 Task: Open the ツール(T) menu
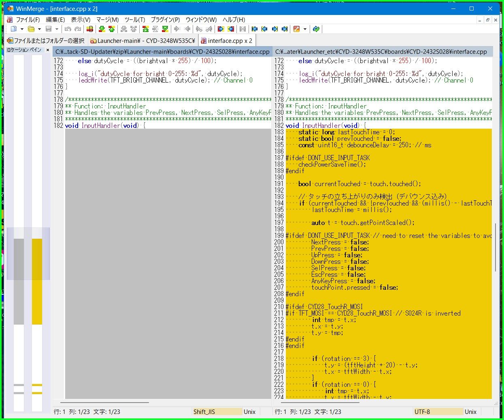tap(135, 19)
